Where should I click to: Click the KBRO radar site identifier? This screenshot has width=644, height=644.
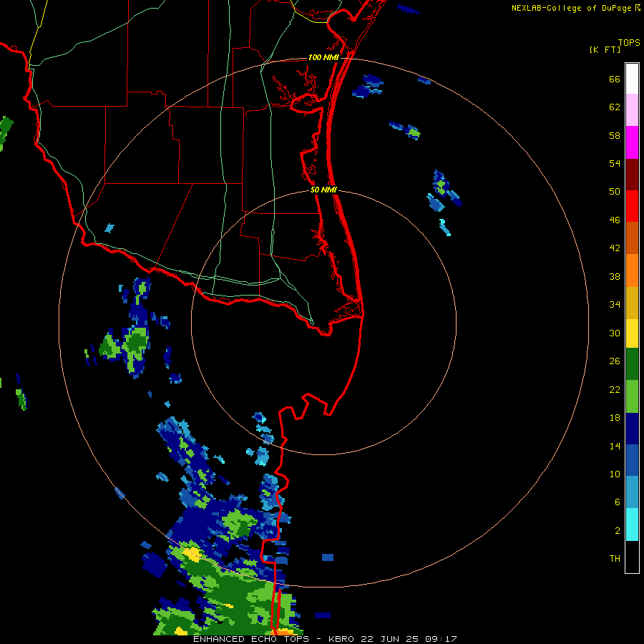coord(341,639)
